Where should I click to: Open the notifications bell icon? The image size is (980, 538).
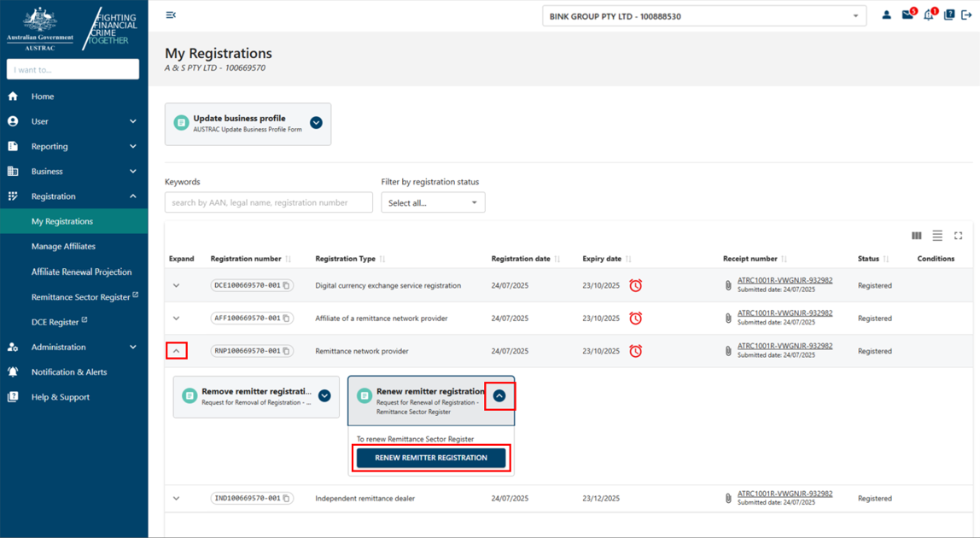(x=928, y=14)
